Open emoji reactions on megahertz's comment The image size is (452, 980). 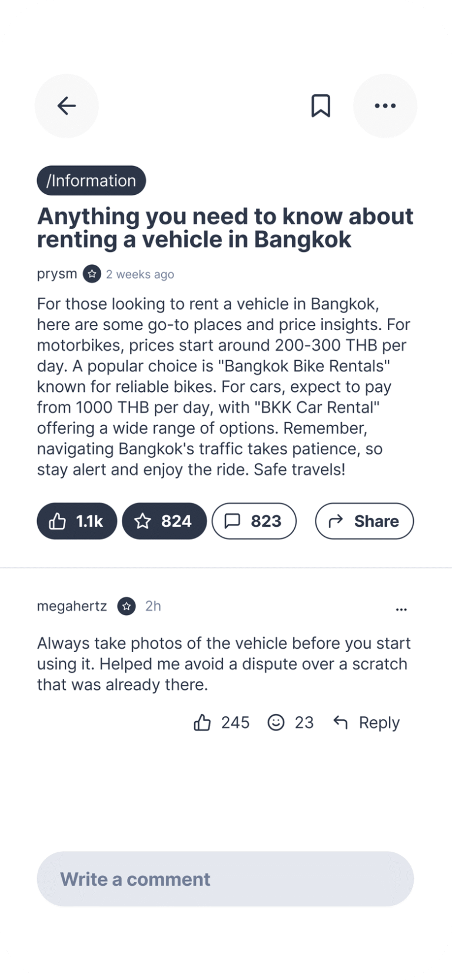coord(276,722)
